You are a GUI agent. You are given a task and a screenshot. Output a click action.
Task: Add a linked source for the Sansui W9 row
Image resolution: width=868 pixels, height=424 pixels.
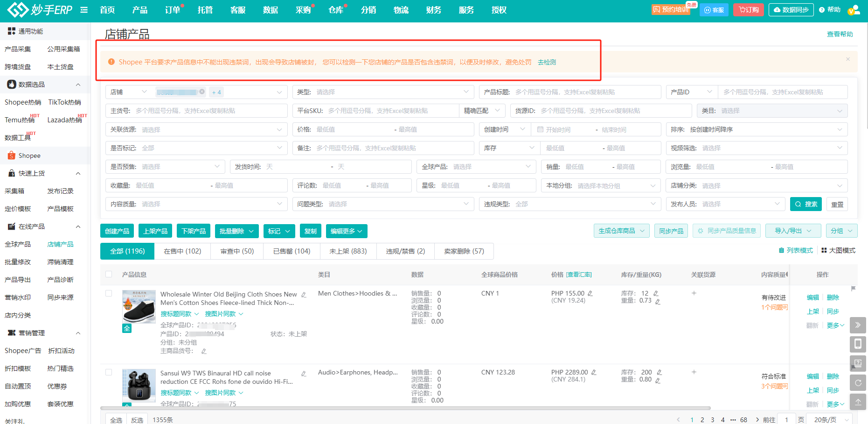click(x=694, y=372)
